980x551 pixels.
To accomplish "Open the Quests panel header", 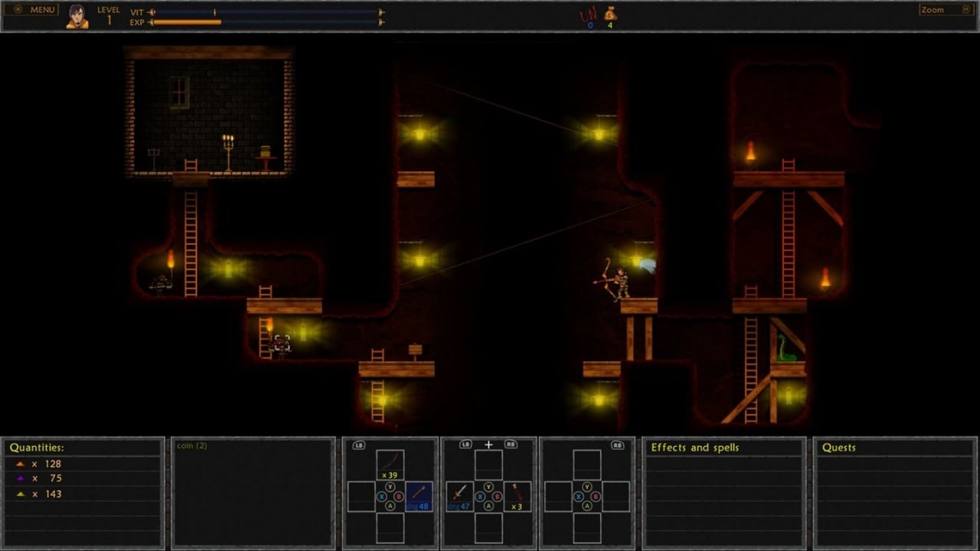I will [839, 448].
